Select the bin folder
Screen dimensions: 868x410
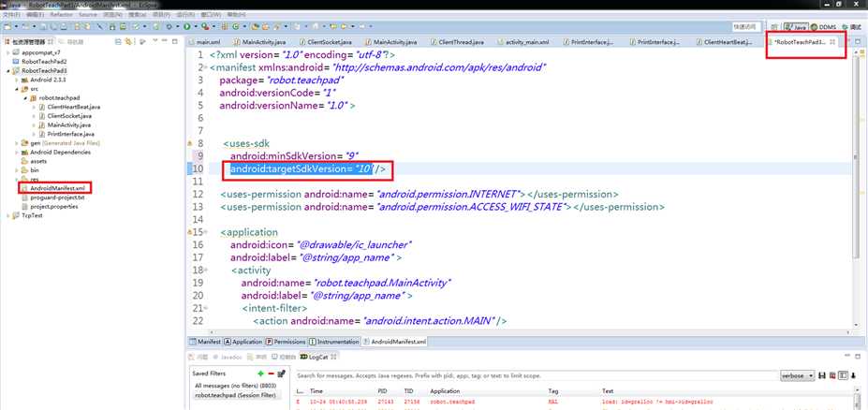(x=31, y=169)
